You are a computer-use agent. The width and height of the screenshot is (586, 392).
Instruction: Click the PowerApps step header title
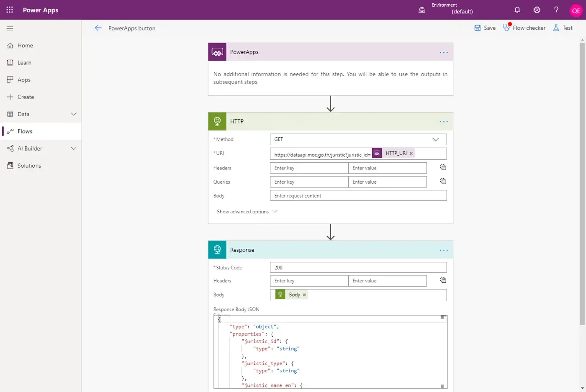click(244, 52)
